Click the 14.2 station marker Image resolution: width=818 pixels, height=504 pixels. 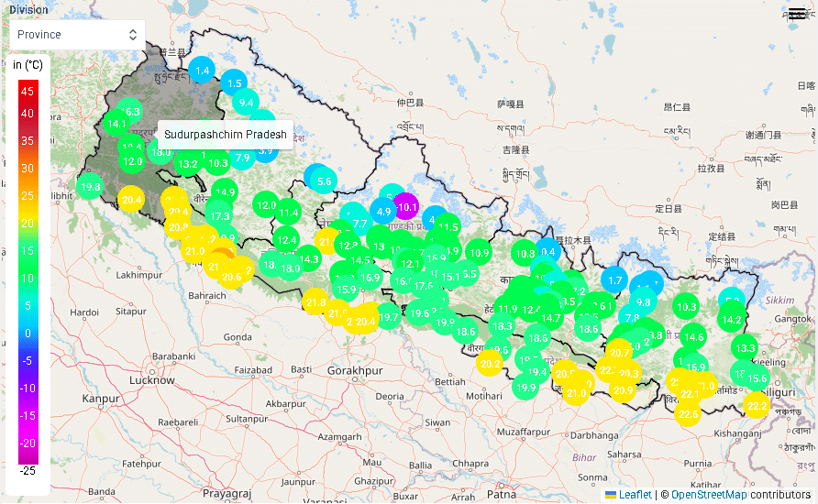tap(732, 320)
